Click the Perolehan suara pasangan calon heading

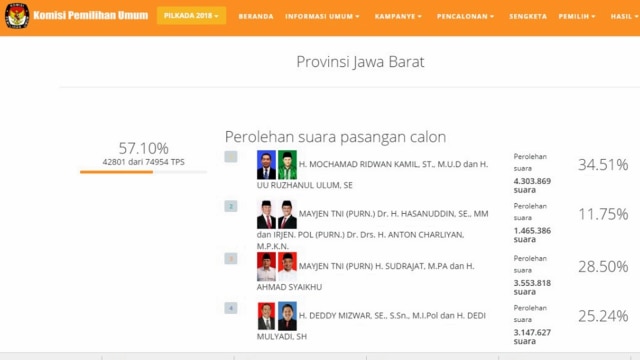coord(335,137)
